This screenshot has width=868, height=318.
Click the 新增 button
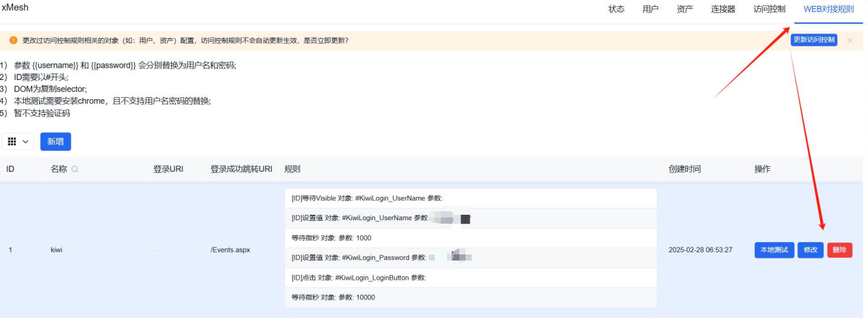point(55,142)
